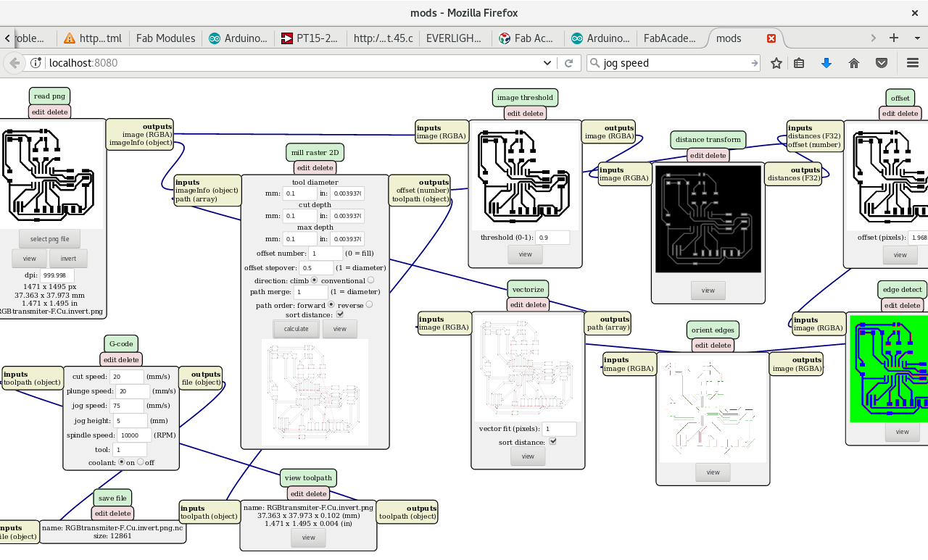
Task: Choose reverse path order
Action: click(369, 305)
